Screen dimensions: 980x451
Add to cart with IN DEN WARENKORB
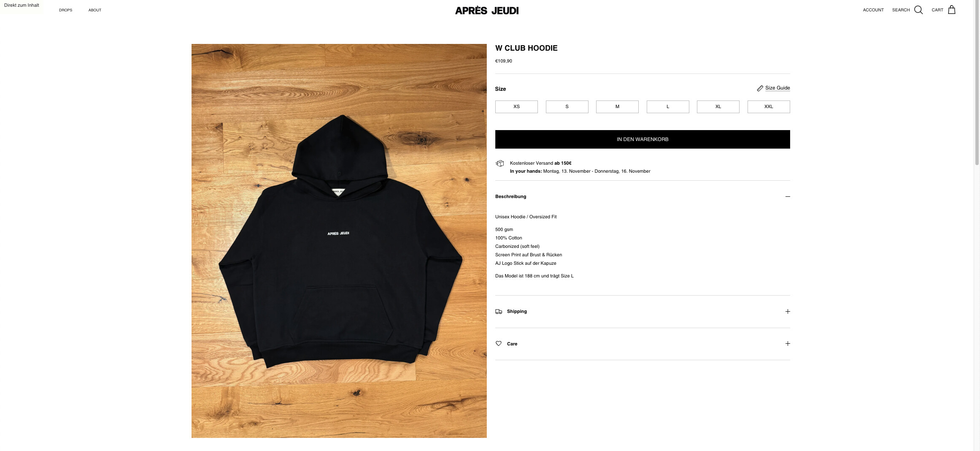click(643, 139)
